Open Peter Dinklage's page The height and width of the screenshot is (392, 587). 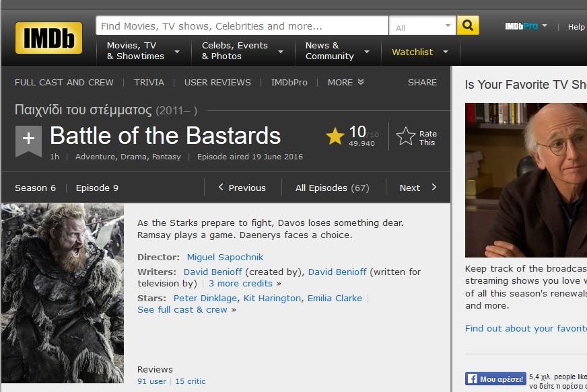click(205, 298)
